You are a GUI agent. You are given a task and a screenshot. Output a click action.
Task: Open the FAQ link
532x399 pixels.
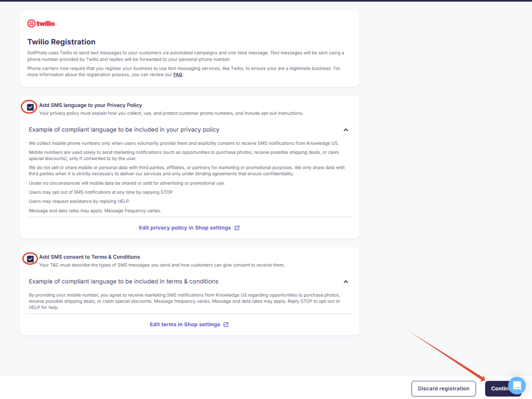click(178, 75)
